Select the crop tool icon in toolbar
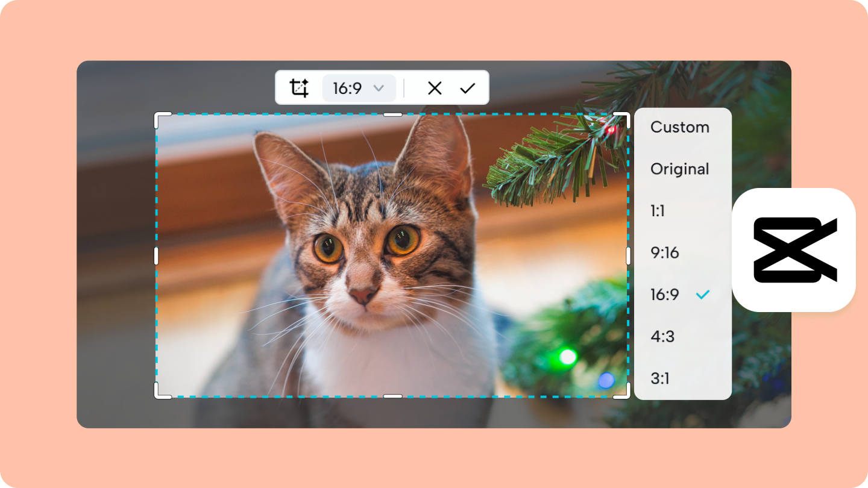868x488 pixels. click(300, 87)
